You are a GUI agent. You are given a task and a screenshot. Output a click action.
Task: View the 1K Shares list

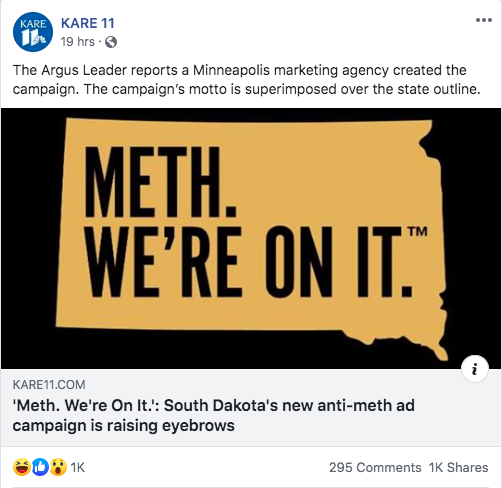(459, 467)
